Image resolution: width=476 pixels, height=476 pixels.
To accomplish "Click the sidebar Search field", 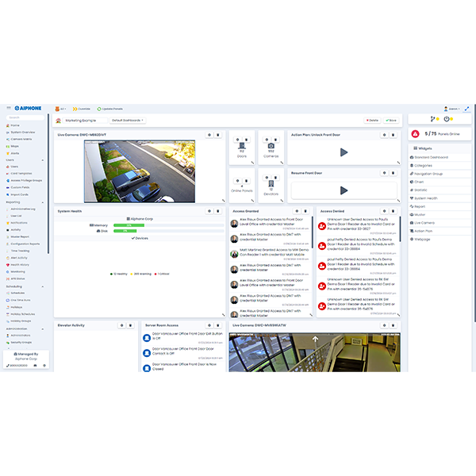I will point(25,117).
